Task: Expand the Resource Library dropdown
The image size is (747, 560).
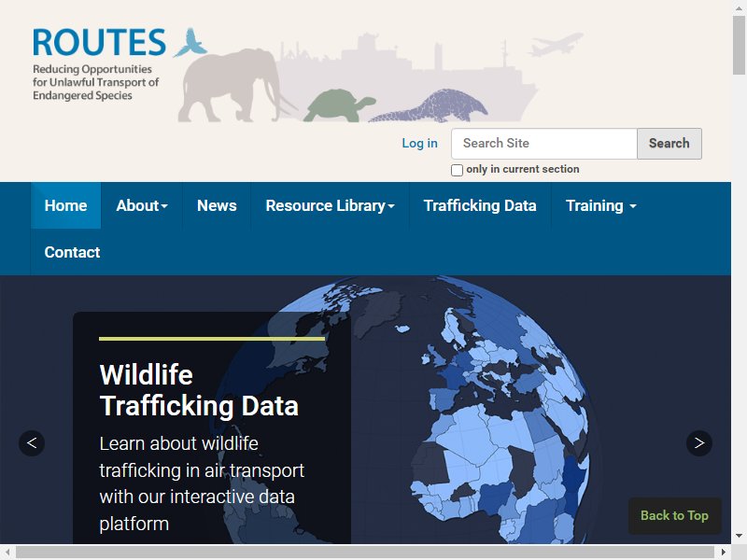Action: click(x=330, y=205)
